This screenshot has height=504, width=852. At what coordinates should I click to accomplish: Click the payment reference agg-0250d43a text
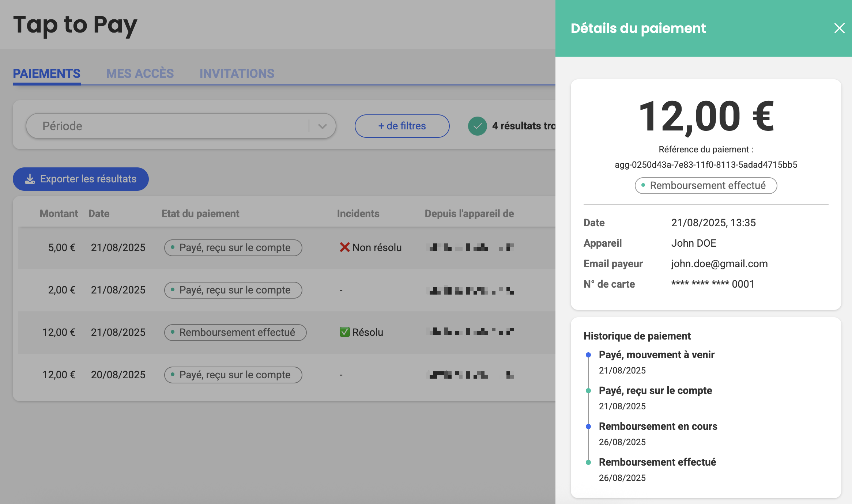click(x=706, y=164)
